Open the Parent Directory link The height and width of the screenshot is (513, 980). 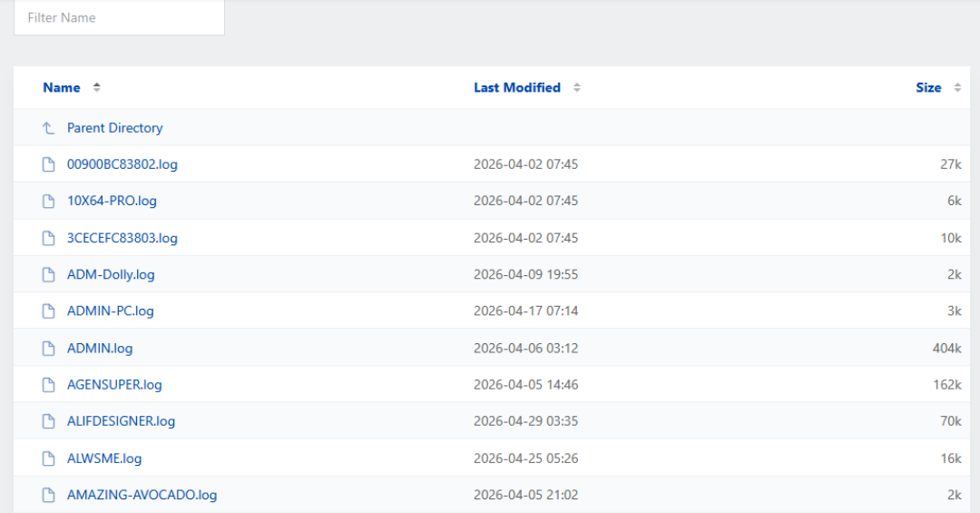coord(115,128)
